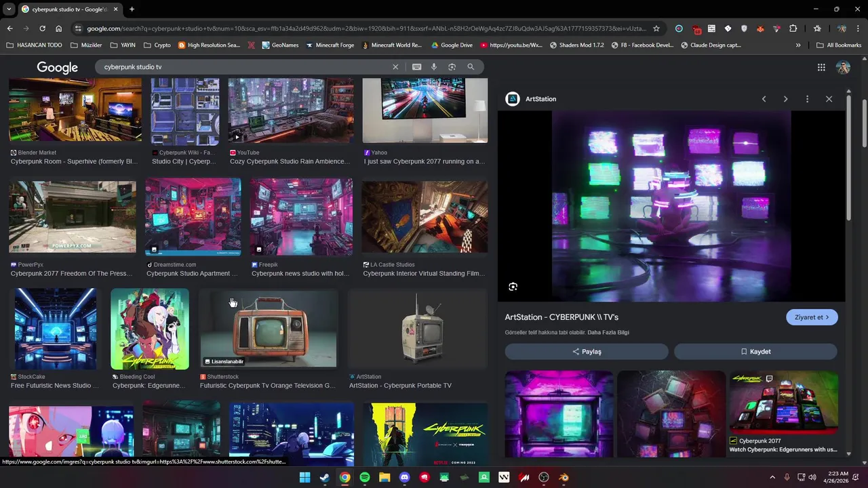Open a new browser tab
Image resolution: width=868 pixels, height=488 pixels.
coord(132,9)
